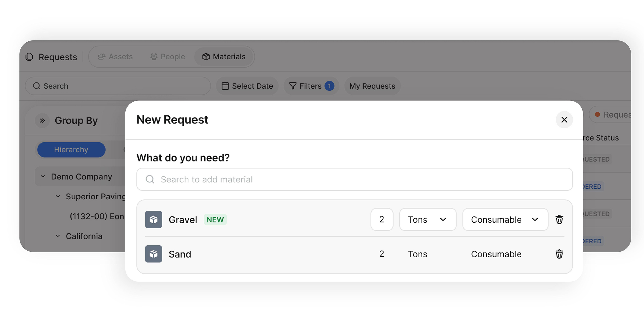Collapse Group By panel with double chevron
This screenshot has height=322, width=644.
point(42,120)
